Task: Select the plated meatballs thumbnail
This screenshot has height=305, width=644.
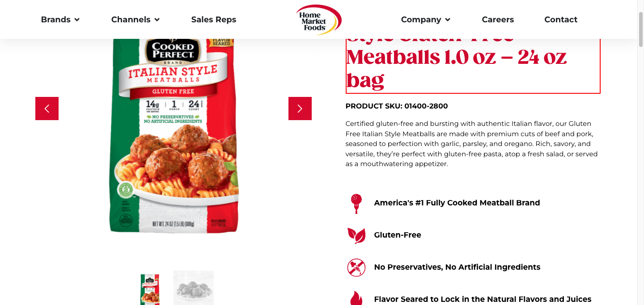Action: pos(194,288)
